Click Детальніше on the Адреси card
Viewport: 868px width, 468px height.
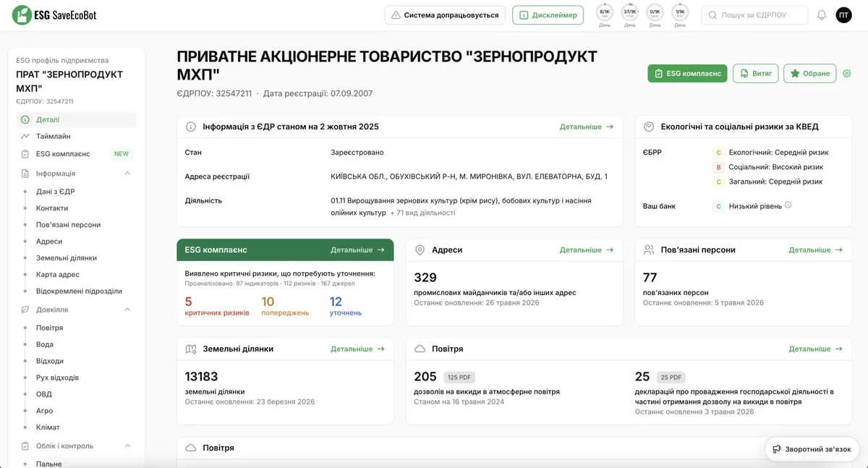[x=587, y=250]
